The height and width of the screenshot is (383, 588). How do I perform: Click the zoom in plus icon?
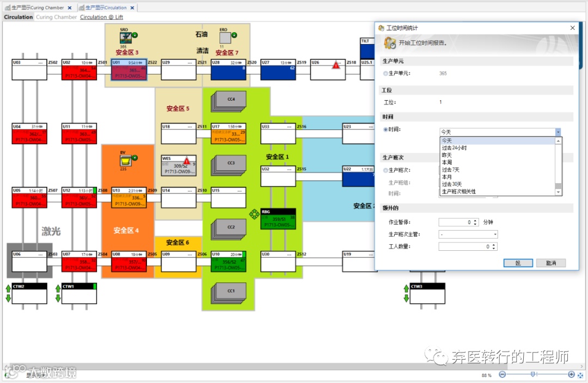(x=571, y=374)
